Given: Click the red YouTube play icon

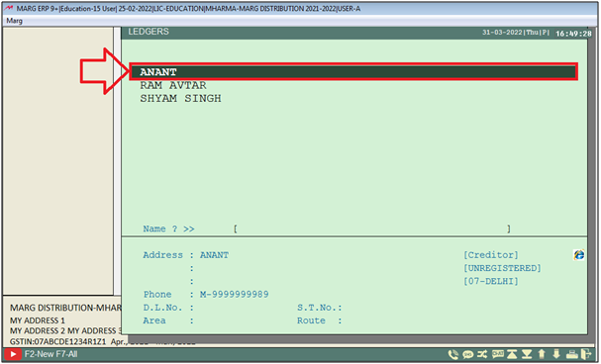Looking at the screenshot, I should (12, 354).
